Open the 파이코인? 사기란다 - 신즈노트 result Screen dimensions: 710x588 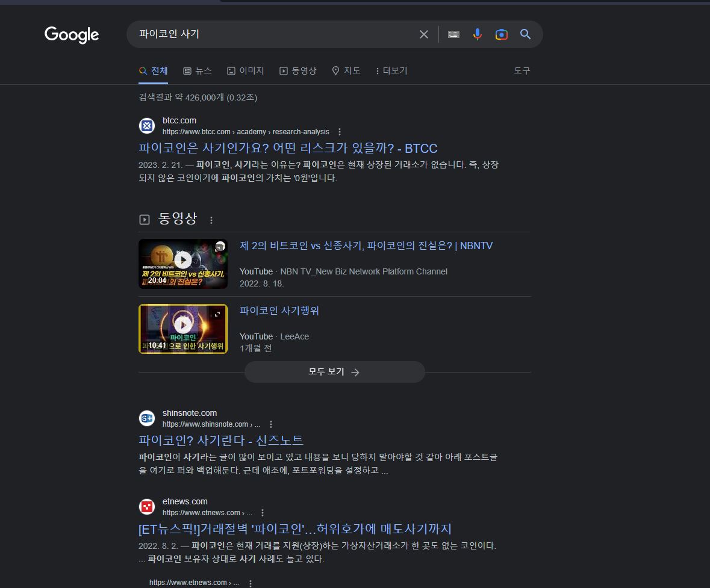pos(221,441)
